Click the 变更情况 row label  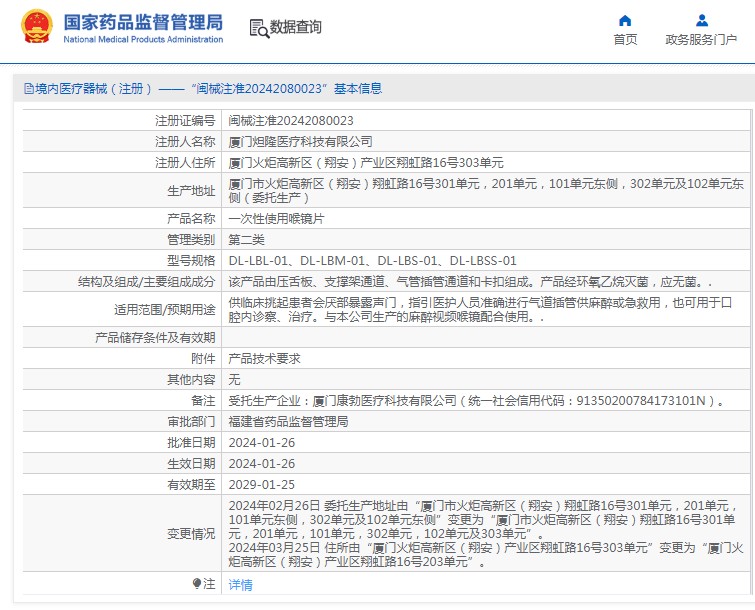[190, 534]
